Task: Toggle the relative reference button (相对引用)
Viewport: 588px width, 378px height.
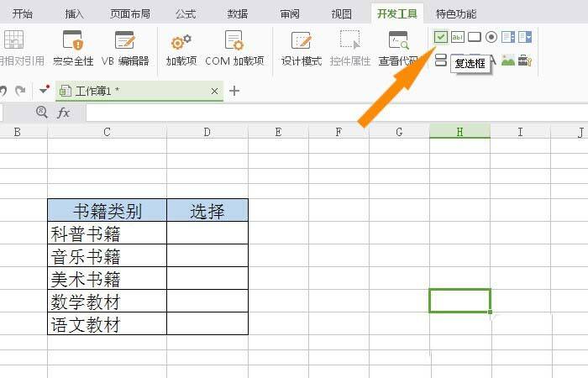Action: (21, 49)
